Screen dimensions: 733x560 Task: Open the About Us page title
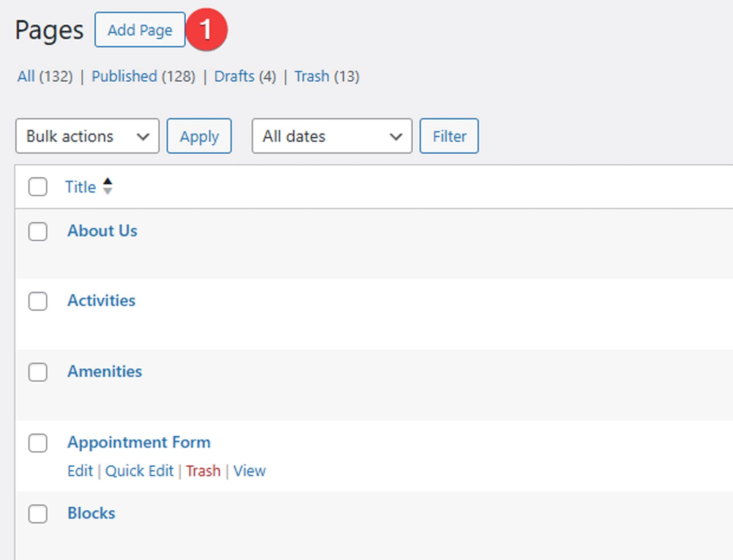coord(102,231)
